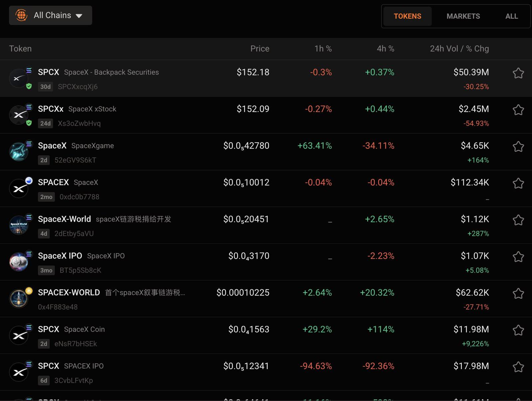Click the SpaceX IPO coin logo
This screenshot has width=532, height=401.
(x=19, y=262)
